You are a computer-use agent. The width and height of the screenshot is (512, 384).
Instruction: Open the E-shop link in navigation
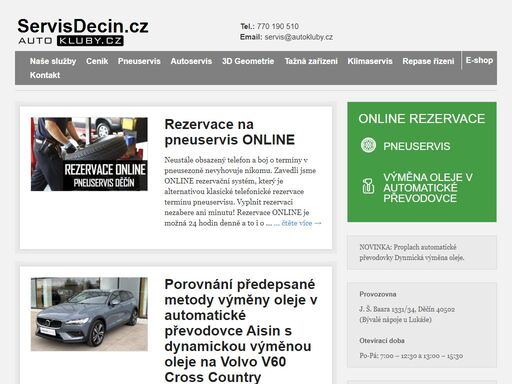[x=479, y=60]
